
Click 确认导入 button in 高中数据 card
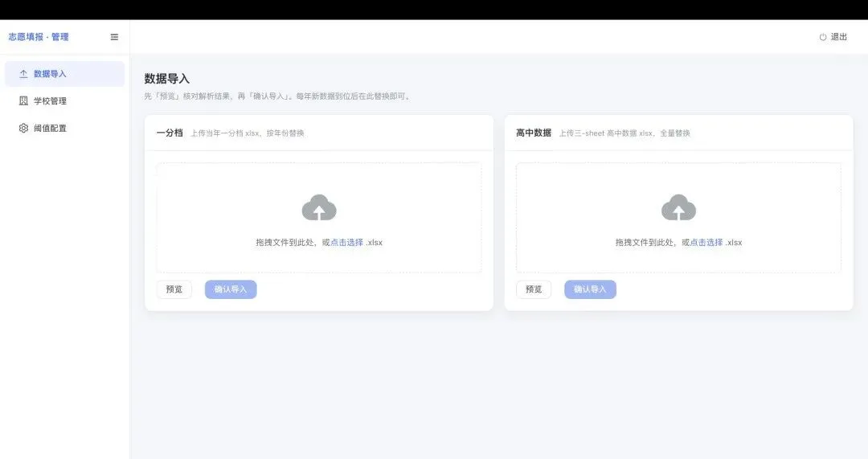click(590, 289)
